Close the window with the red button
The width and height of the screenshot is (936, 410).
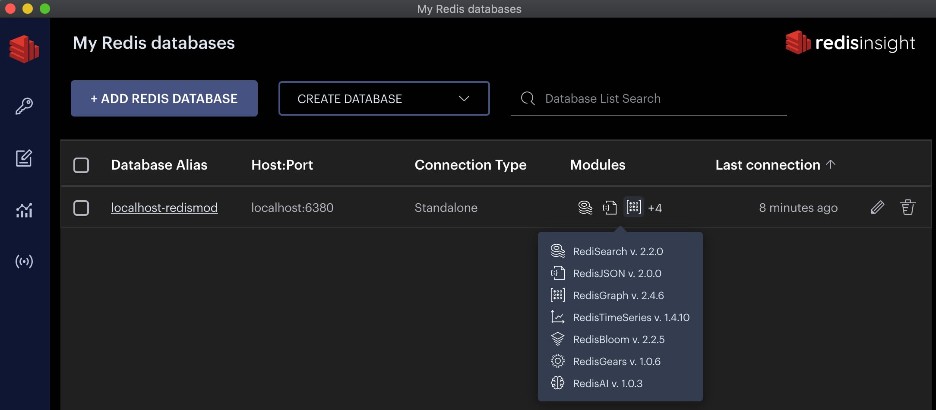[10, 9]
